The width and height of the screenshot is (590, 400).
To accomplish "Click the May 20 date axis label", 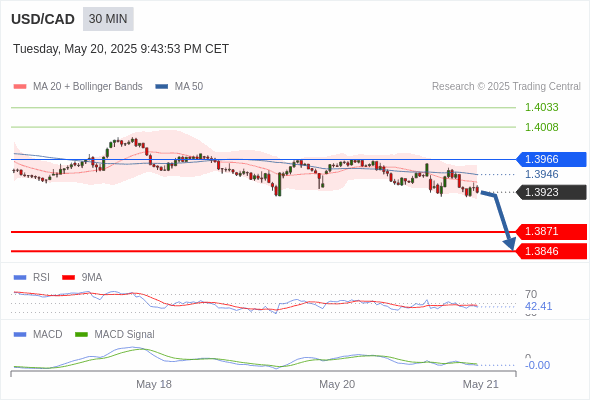I will point(337,384).
